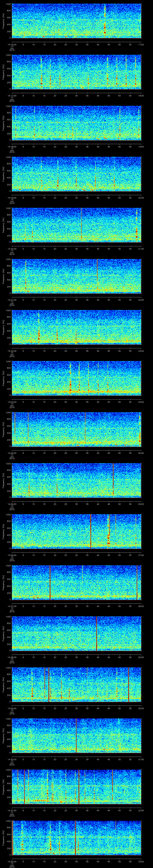Click the 23:00 end time label
The width and height of the screenshot is (153, 868).
tap(141, 351)
